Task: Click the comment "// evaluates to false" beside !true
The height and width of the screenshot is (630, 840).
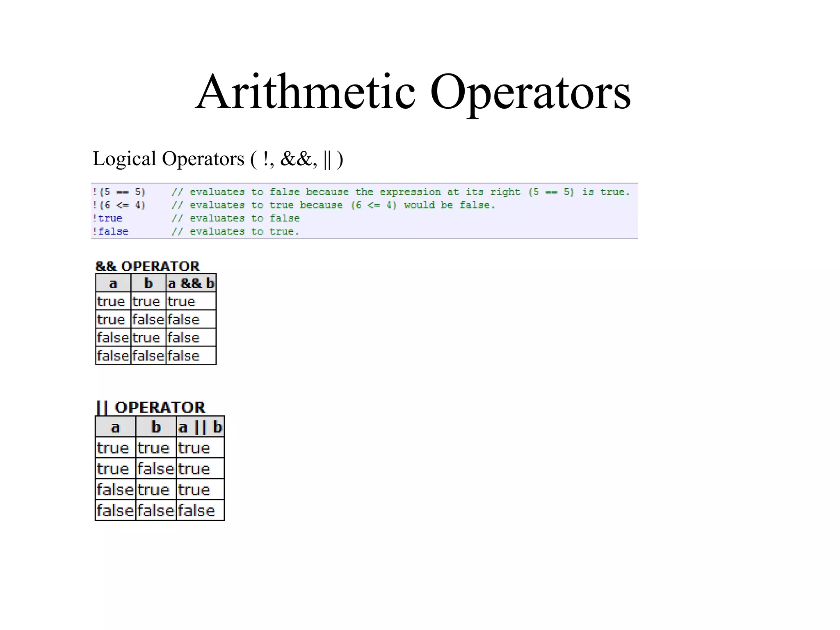Action: point(235,218)
